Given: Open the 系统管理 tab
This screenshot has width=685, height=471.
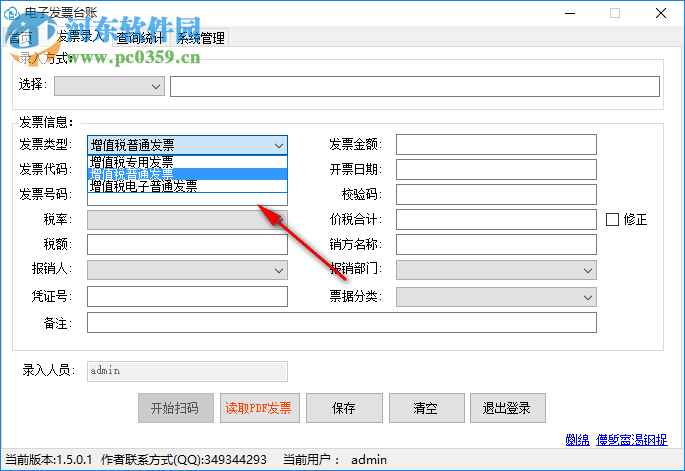Looking at the screenshot, I should pyautogui.click(x=200, y=38).
